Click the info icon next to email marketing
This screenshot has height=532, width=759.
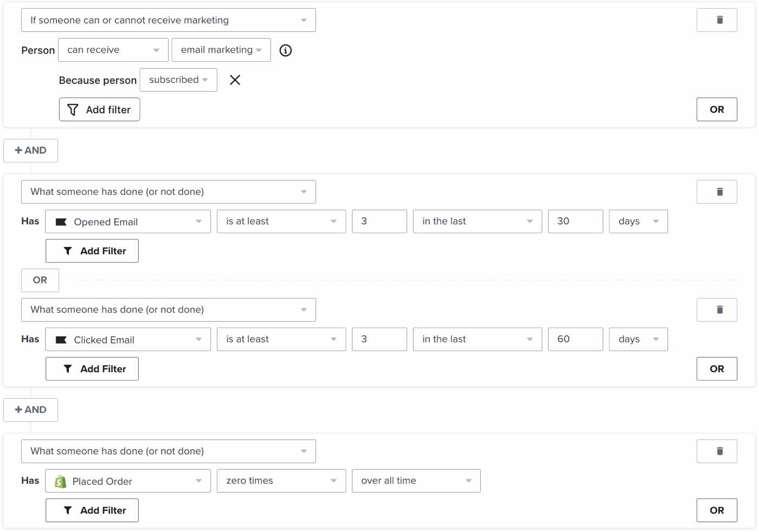pyautogui.click(x=286, y=50)
